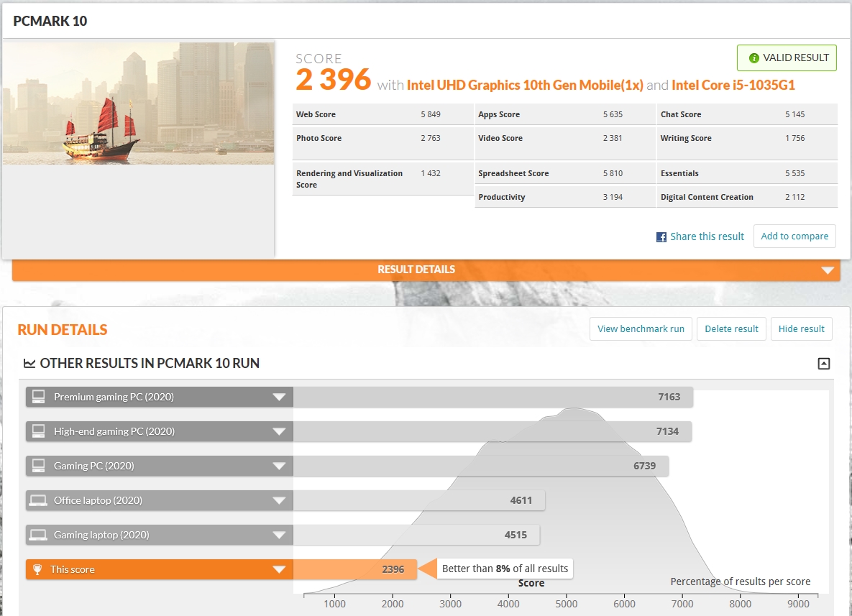The image size is (852, 616).
Task: Click the 5000 tick on the score axis
Action: coord(566,604)
